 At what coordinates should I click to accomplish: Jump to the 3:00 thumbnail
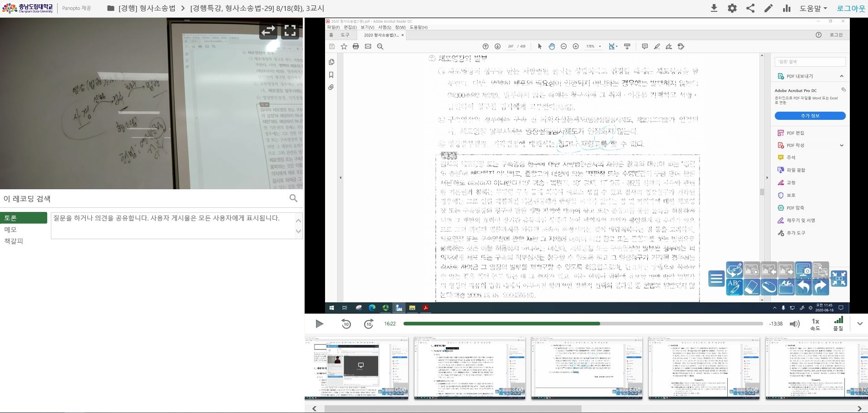pyautogui.click(x=469, y=368)
